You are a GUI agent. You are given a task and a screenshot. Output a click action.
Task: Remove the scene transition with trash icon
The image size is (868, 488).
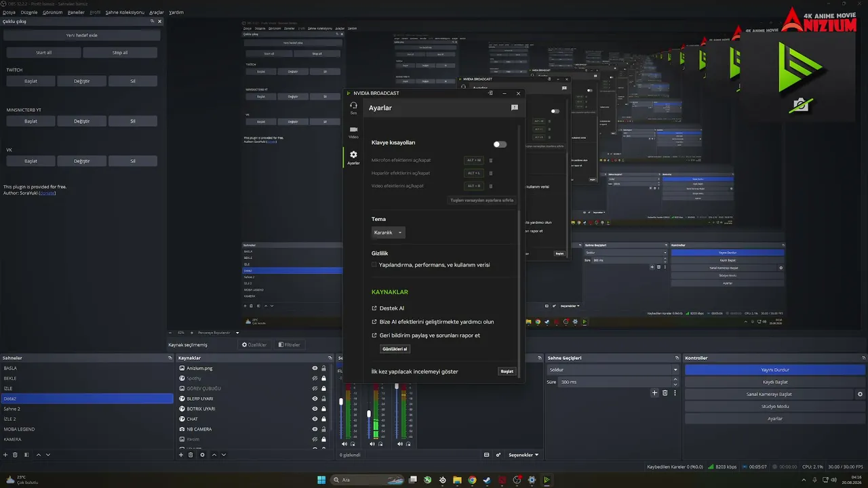point(665,393)
